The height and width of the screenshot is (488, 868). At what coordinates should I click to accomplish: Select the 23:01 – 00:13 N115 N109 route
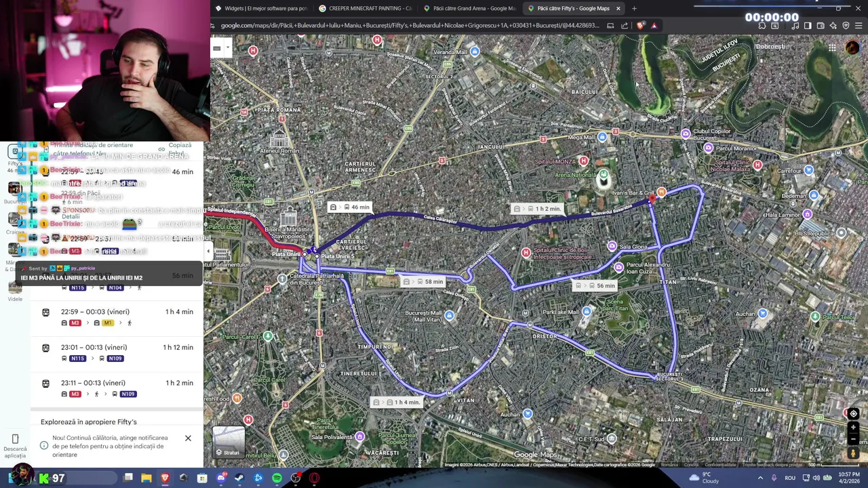click(117, 352)
